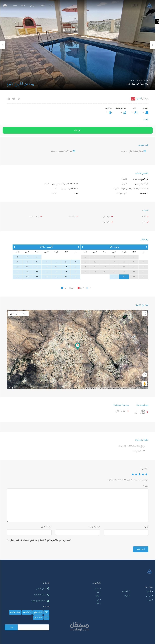Toggle fullscreen view of the map
Viewport: 159px width, 644px height.
[x=145, y=314]
